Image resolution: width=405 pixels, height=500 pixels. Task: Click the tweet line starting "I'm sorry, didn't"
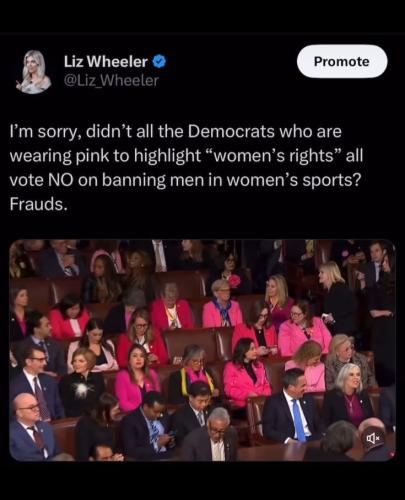point(176,132)
